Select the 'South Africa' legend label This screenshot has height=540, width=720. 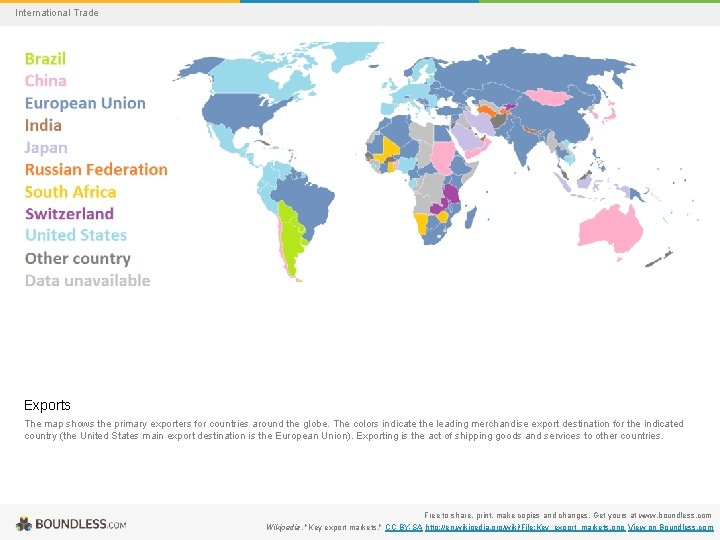click(70, 191)
